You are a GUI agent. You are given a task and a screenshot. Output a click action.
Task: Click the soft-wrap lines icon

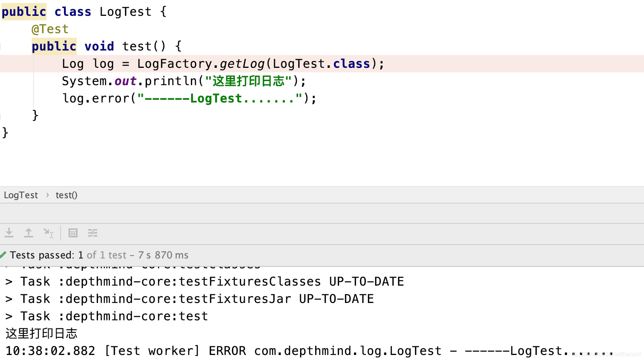[93, 233]
